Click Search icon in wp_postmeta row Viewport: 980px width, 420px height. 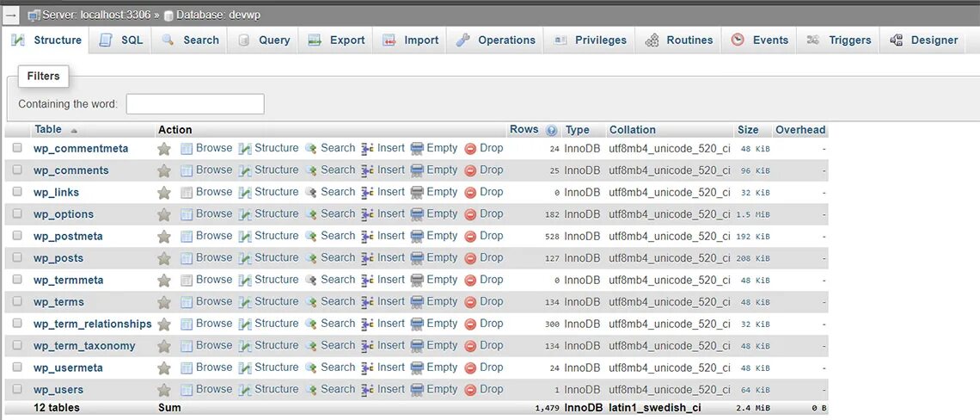click(x=310, y=236)
